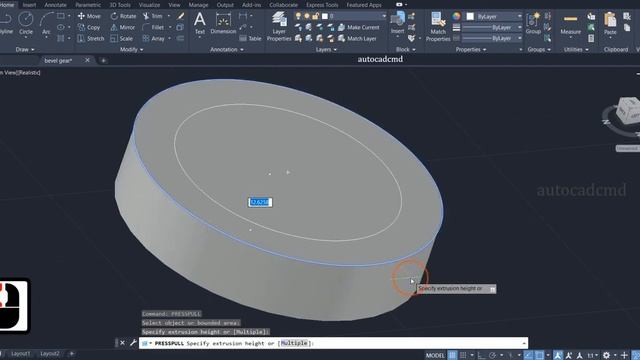Add a new drawing tab

point(103,60)
